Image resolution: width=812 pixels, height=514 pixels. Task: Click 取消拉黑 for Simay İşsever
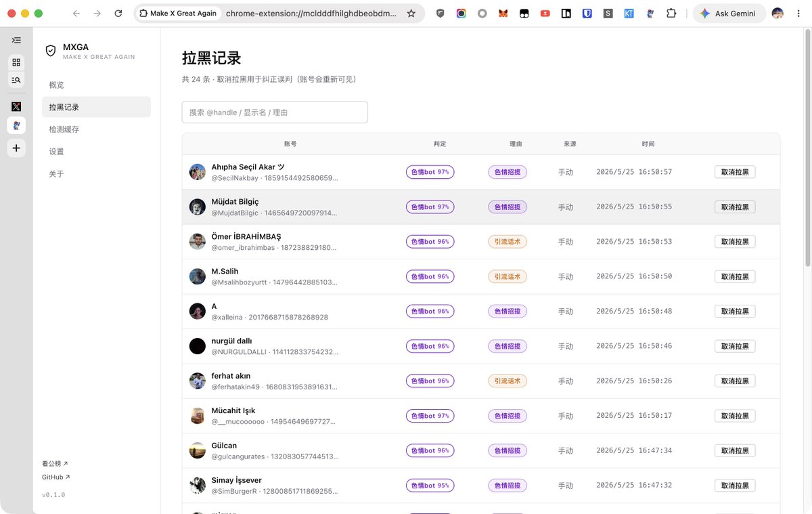tap(735, 486)
